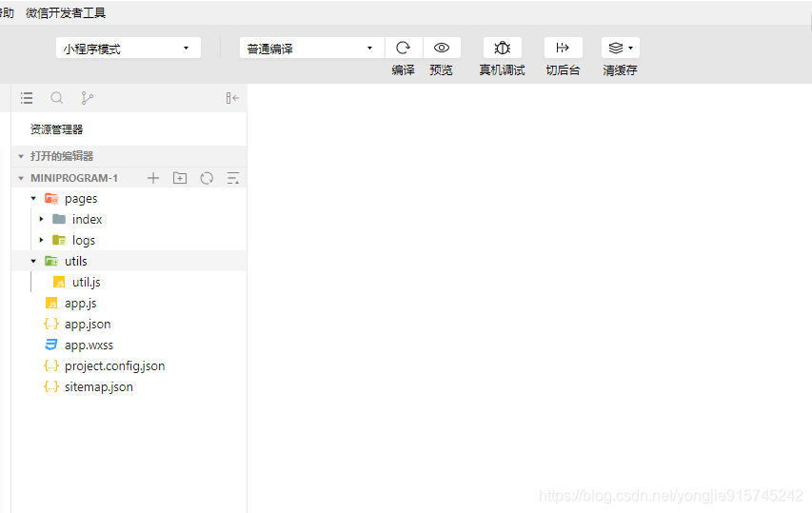The image size is (812, 513).
Task: Expand the index folder arrow
Action: (x=42, y=220)
